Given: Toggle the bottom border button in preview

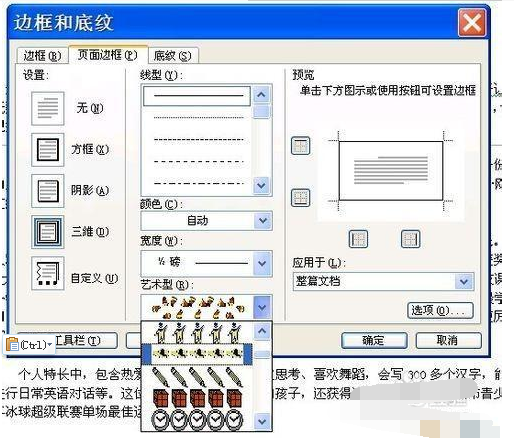Looking at the screenshot, I should [x=300, y=198].
